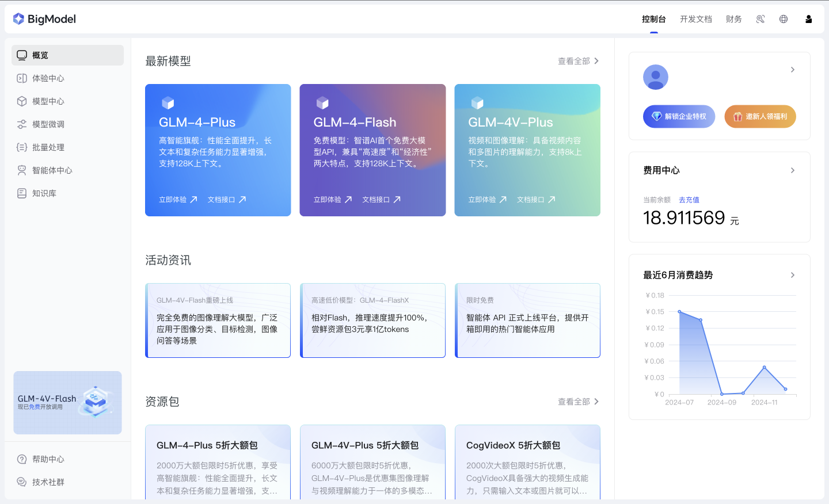The image size is (829, 504).
Task: Click the cube icon on GLM-4V-Plus card
Action: [477, 103]
